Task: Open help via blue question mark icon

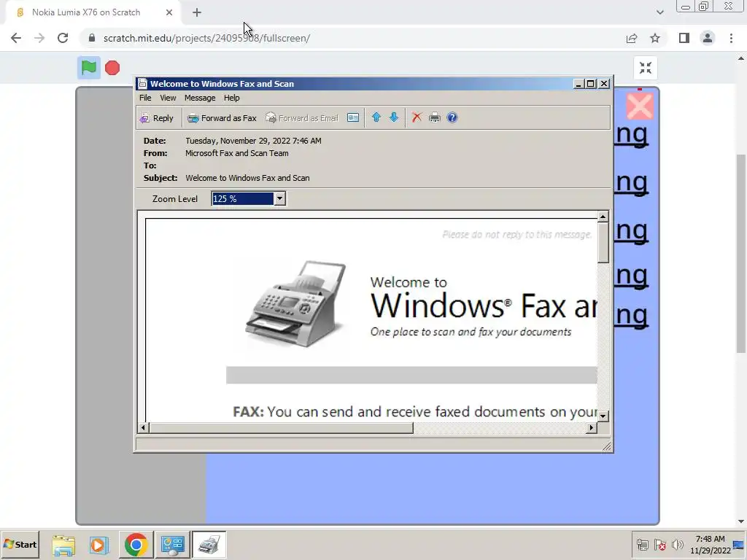Action: point(452,117)
